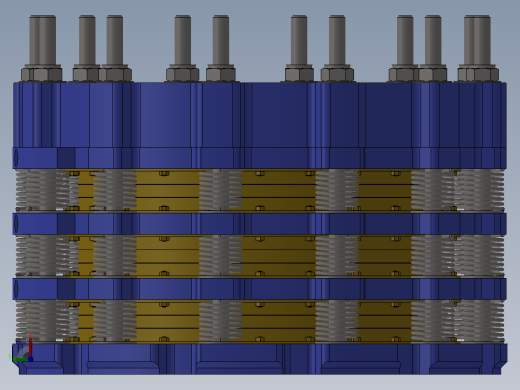This screenshot has width=520, height=390.
Task: Click the green Y axis of the triad
Action: click(20, 359)
